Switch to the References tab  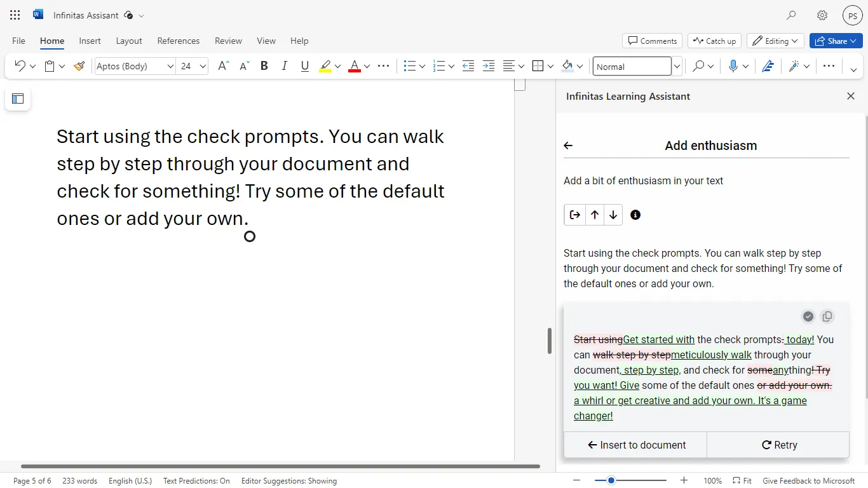[179, 41]
